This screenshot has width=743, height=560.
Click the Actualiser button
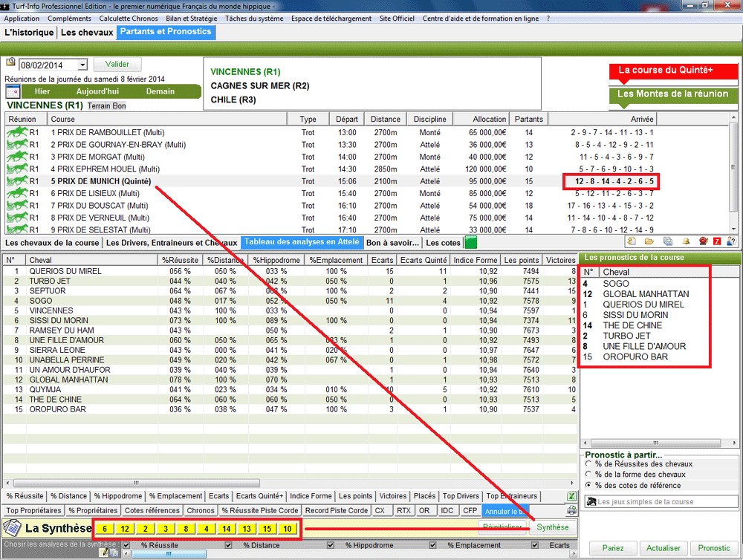[x=663, y=548]
